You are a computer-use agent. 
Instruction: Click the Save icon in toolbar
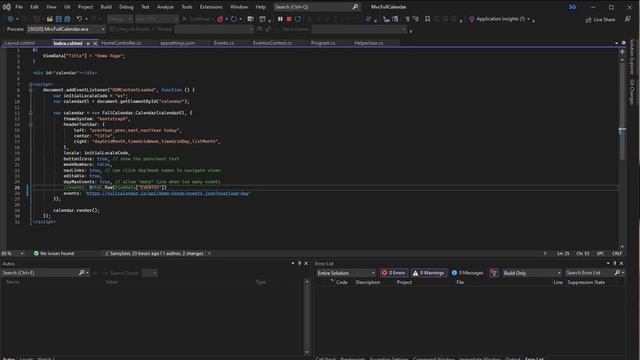(59, 19)
